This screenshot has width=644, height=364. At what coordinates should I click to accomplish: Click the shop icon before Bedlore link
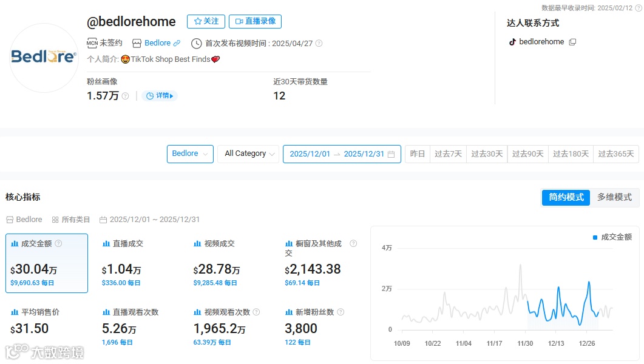(x=137, y=43)
